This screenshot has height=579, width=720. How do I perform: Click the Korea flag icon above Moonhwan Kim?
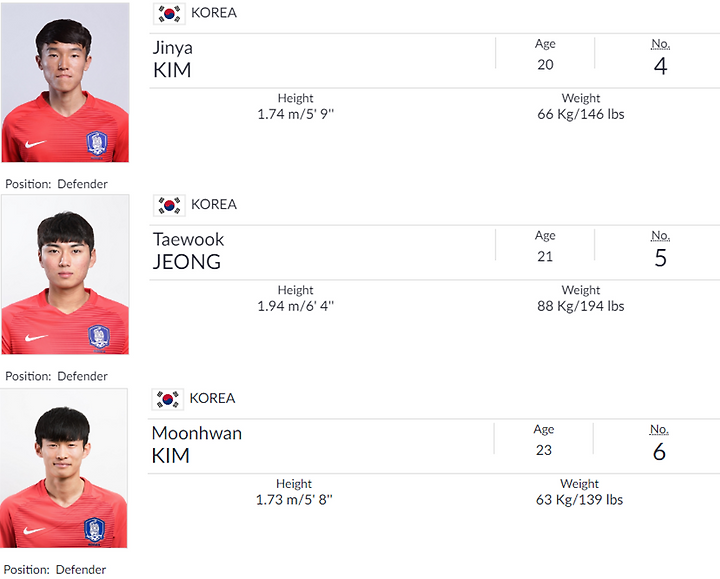coord(168,399)
